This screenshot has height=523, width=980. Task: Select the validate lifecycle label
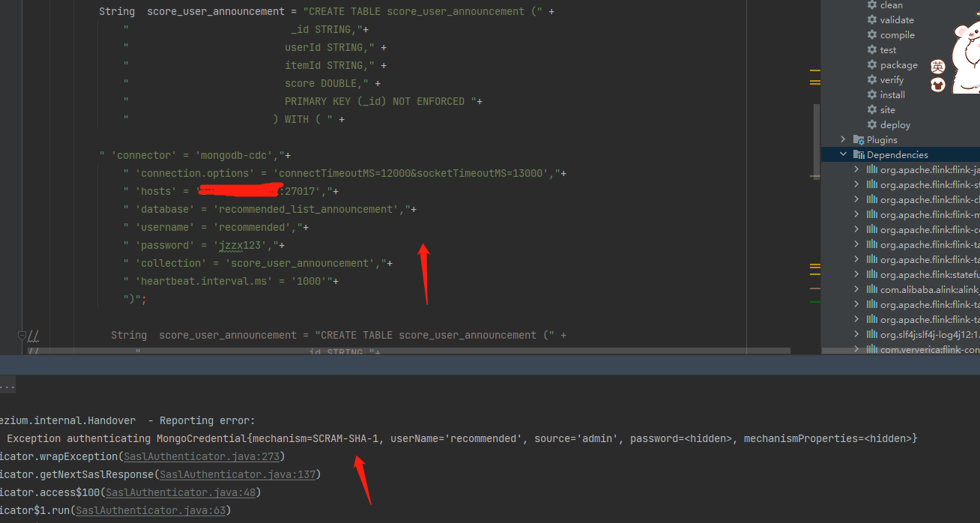pyautogui.click(x=897, y=19)
